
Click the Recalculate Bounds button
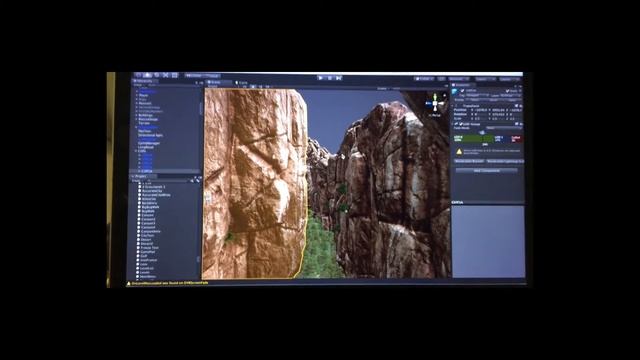click(469, 161)
